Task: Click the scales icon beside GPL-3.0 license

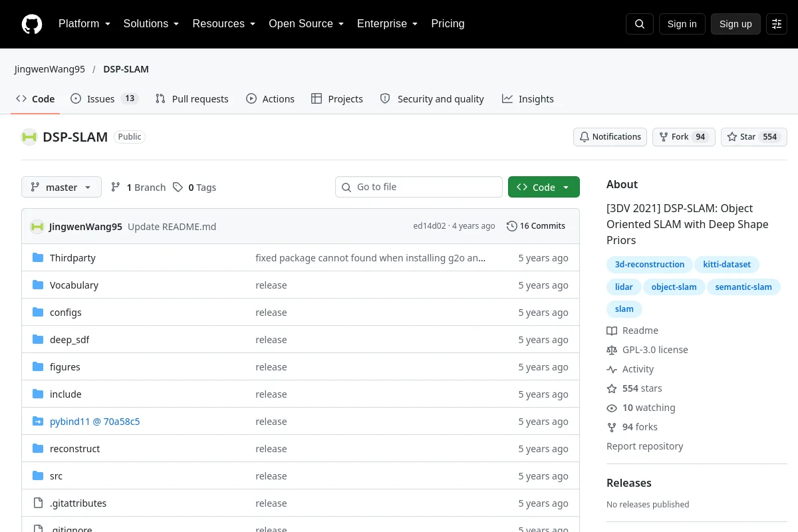Action: click(612, 350)
